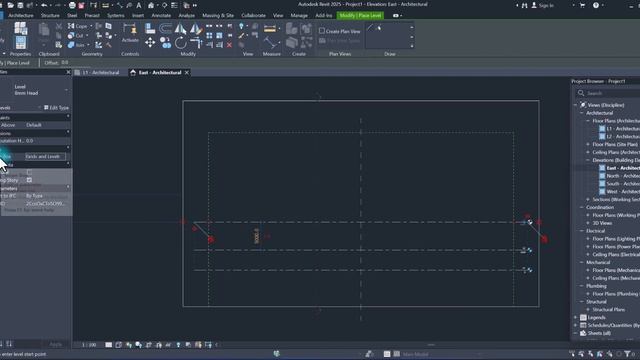Image resolution: width=640 pixels, height=360 pixels.
Task: Expand Schedules/Quantities node in Project Browser
Action: tap(576, 325)
